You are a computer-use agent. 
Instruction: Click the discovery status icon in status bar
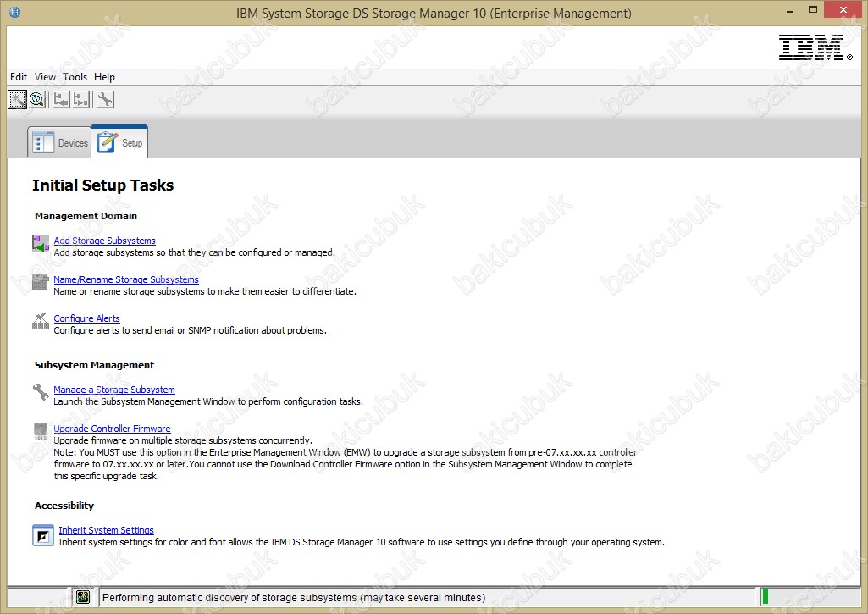(x=83, y=597)
